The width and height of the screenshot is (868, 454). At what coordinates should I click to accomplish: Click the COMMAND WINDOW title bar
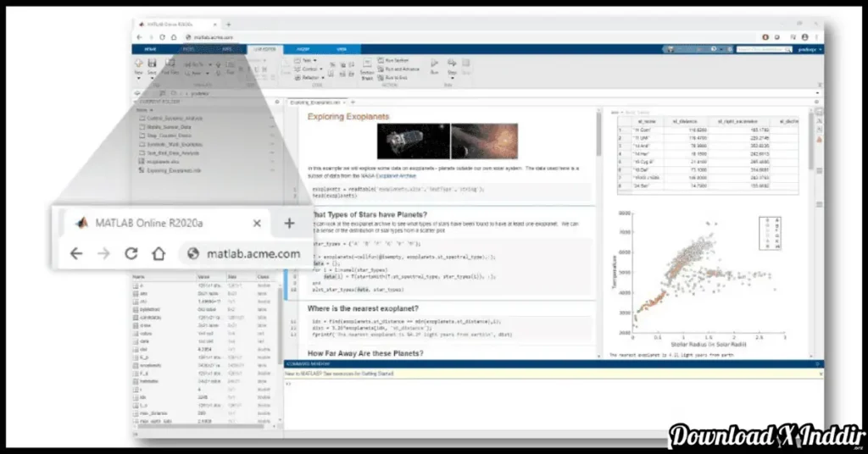coord(554,364)
